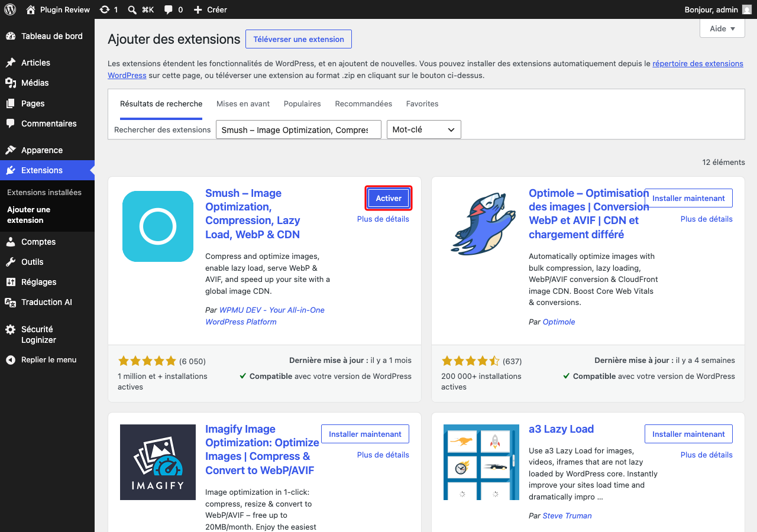Click the Smush plugin logo thumbnail

click(158, 226)
